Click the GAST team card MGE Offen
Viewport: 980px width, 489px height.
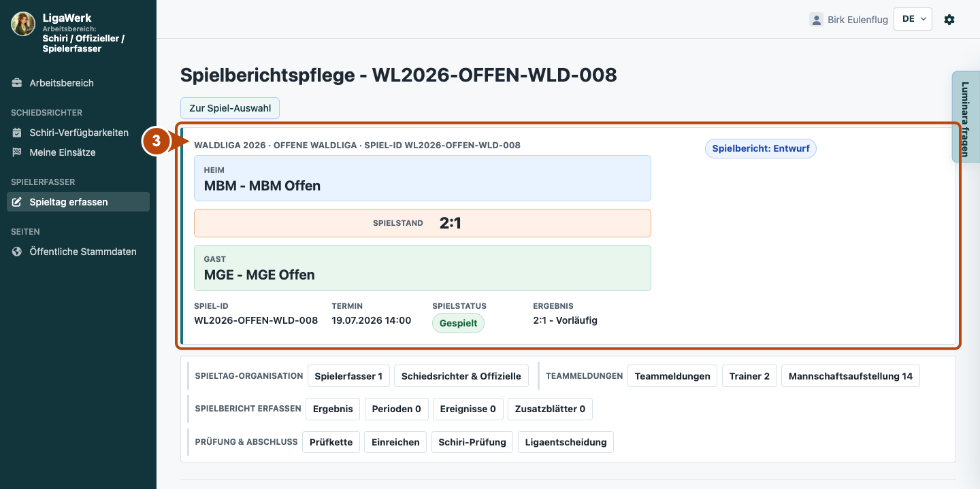423,268
